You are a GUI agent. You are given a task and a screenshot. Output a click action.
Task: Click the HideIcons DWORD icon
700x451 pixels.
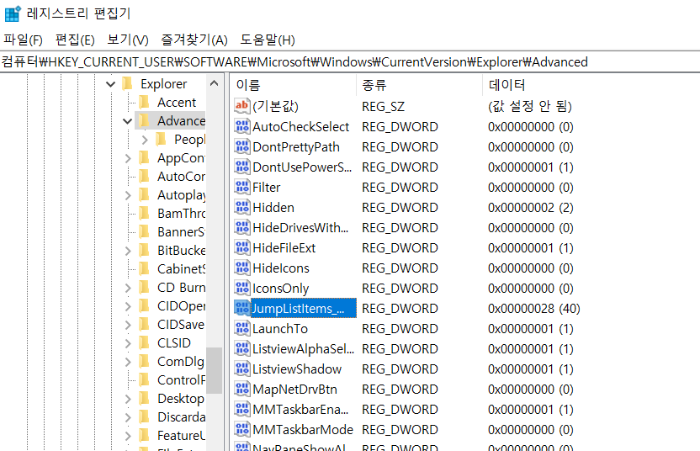coord(242,268)
